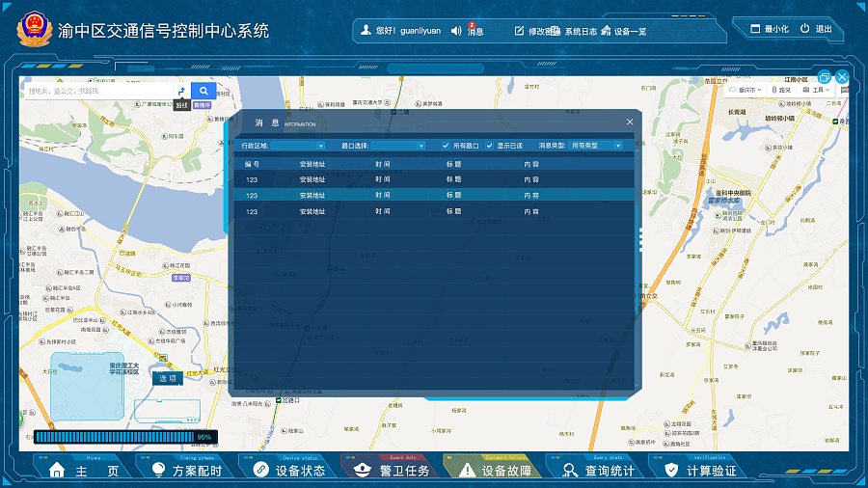Screen dimensions: 868x488
Task: Click the blue map search magnifier button
Action: pos(203,91)
